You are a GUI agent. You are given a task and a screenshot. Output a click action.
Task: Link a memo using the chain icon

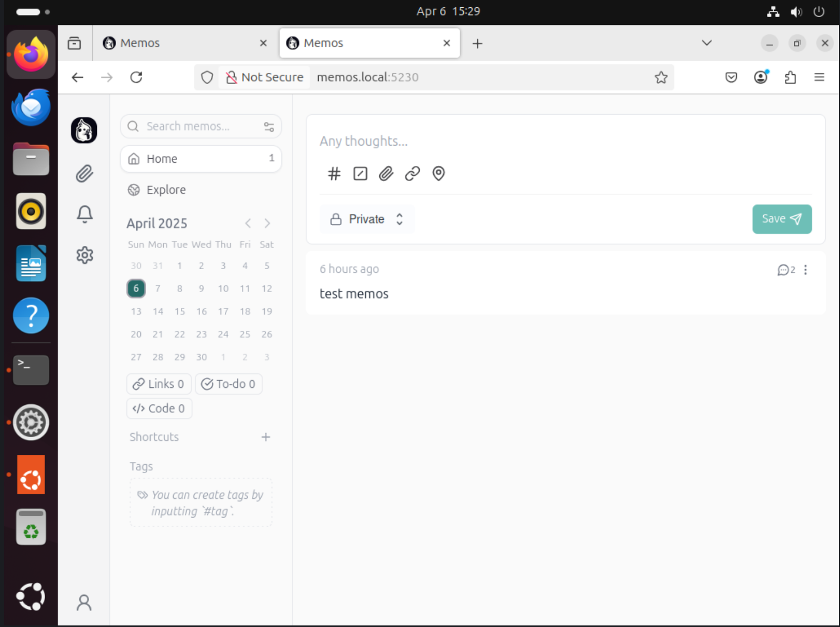[x=412, y=173]
